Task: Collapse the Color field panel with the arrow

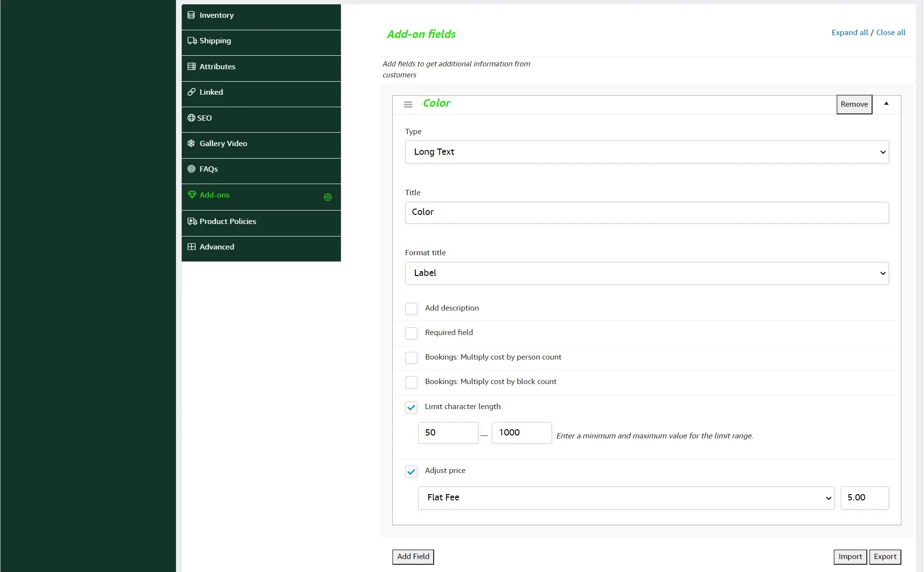Action: [887, 103]
